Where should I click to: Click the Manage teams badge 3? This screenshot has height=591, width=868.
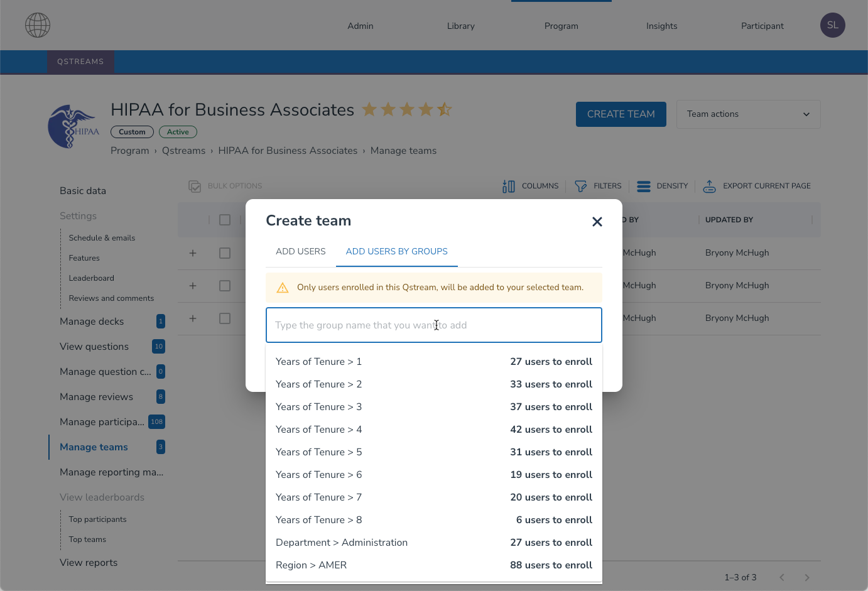tap(161, 447)
